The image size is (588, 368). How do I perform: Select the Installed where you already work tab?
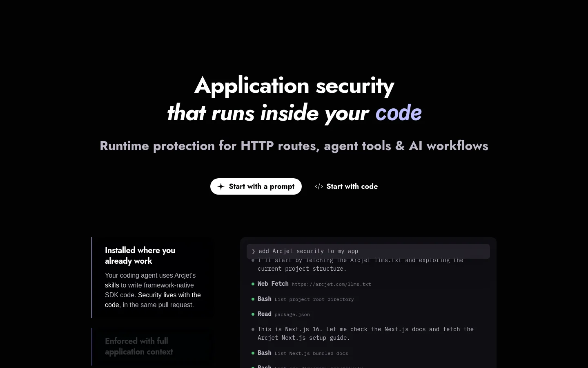pos(152,278)
